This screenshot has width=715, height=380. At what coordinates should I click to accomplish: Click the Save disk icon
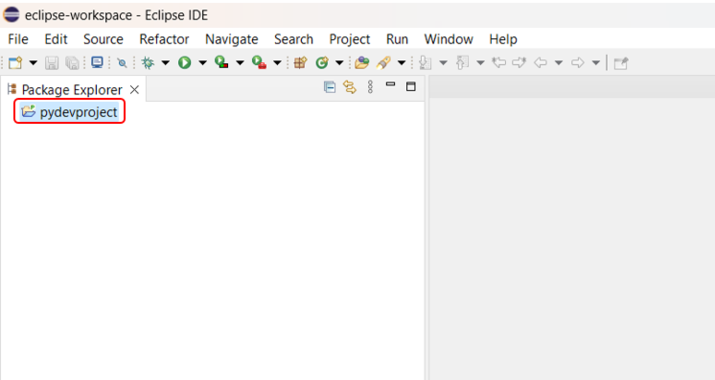pyautogui.click(x=52, y=62)
